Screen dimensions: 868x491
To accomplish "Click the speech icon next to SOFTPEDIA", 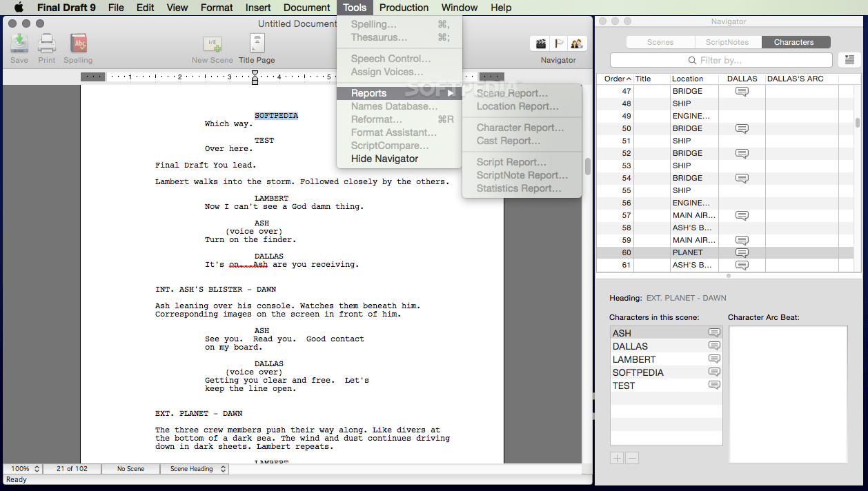I will click(714, 372).
